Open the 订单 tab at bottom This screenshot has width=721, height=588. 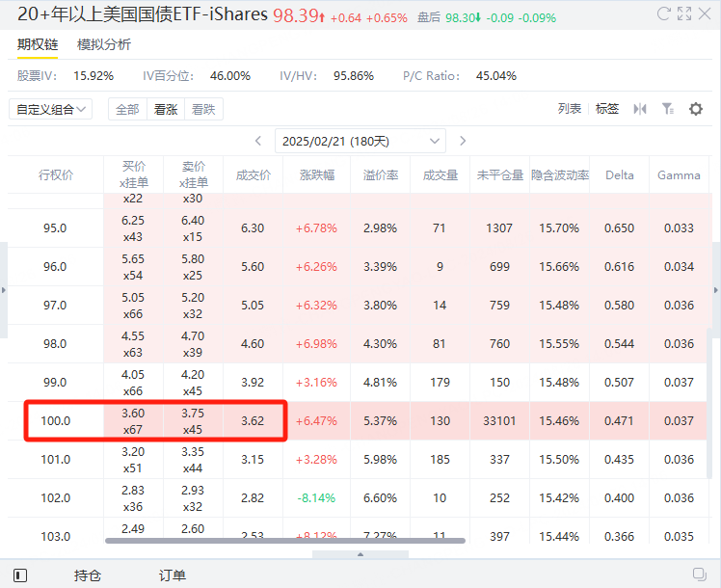tap(172, 575)
